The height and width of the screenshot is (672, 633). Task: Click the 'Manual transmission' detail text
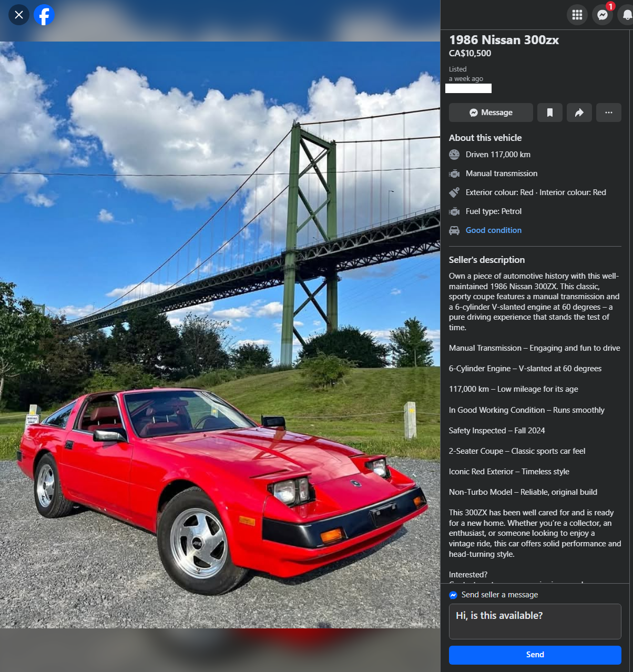(x=502, y=174)
